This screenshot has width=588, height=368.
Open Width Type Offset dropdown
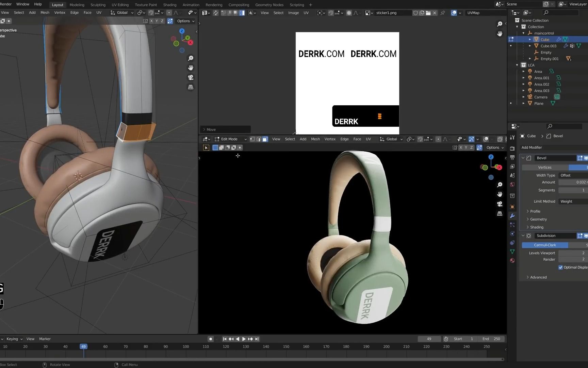573,175
